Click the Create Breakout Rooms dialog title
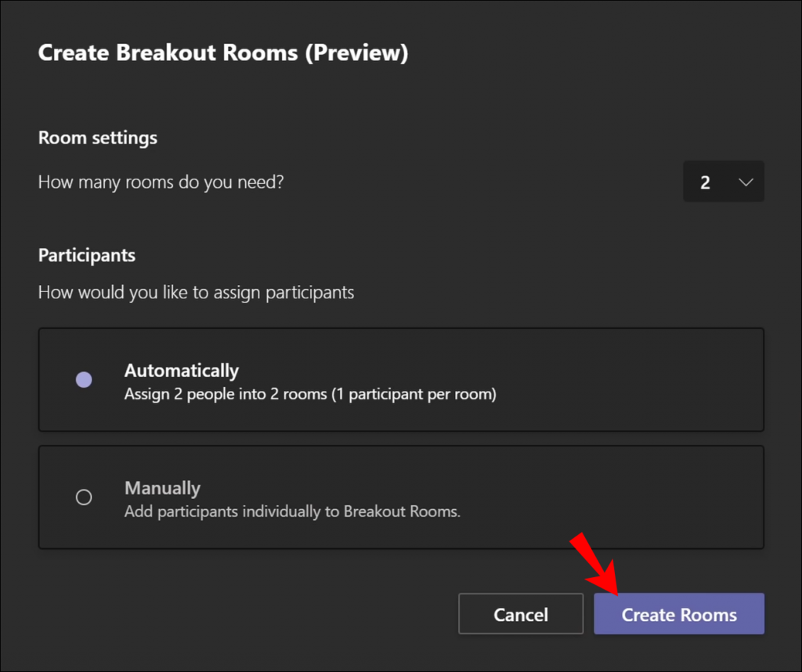The width and height of the screenshot is (802, 672). tap(223, 52)
